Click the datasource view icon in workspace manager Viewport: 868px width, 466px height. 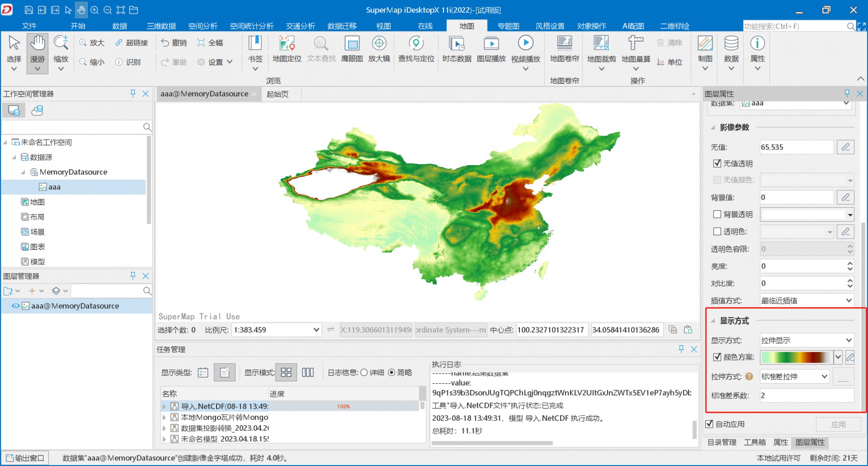click(14, 110)
